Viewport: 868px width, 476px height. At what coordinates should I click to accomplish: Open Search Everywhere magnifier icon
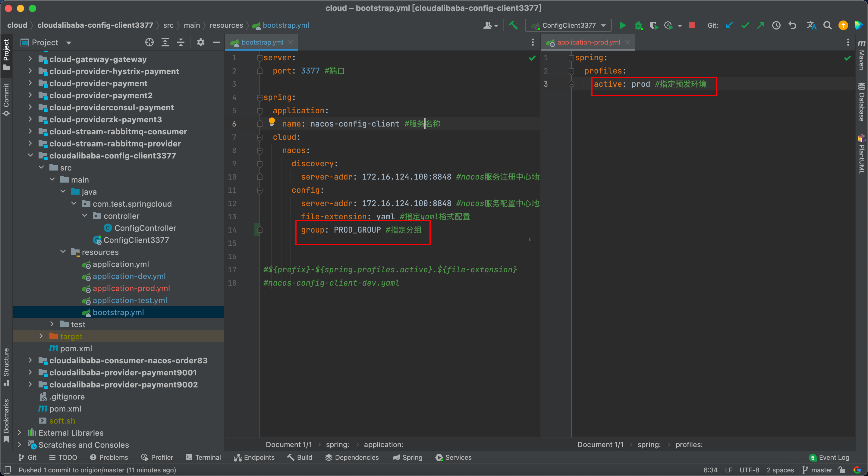point(827,25)
